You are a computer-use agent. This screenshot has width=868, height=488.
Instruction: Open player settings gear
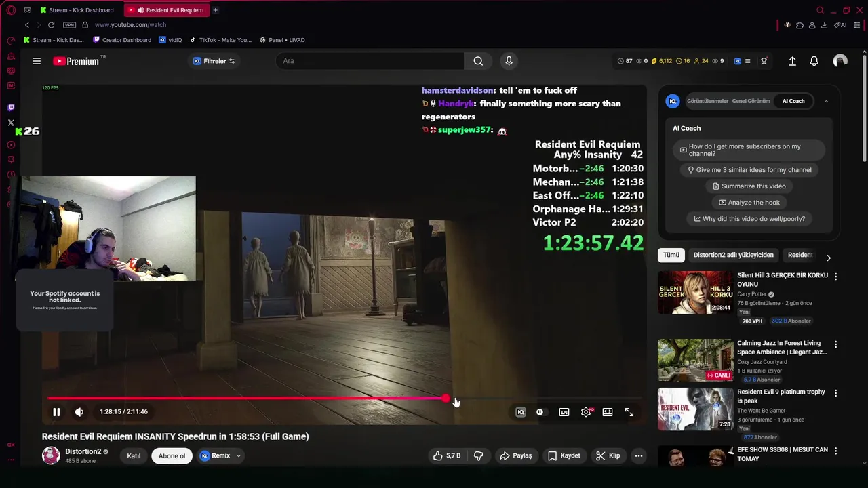[x=586, y=411]
